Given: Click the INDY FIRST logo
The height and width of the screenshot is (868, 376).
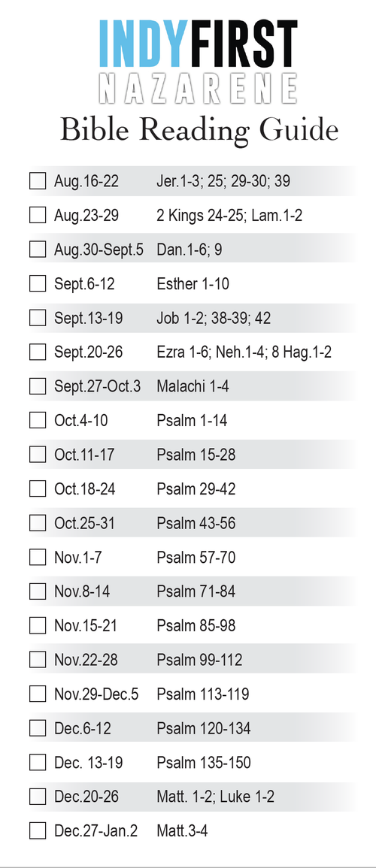Looking at the screenshot, I should click(x=199, y=44).
